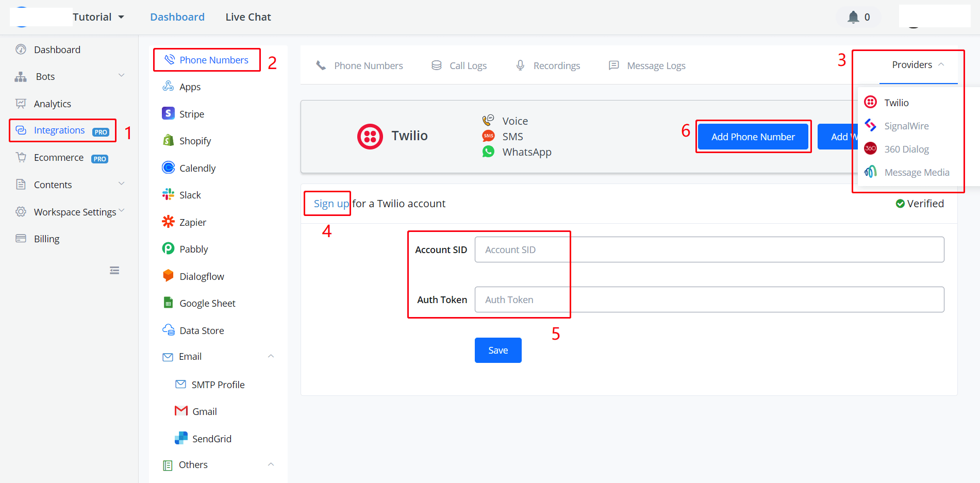
Task: Click the Workspace Settings gear icon
Action: pos(21,212)
